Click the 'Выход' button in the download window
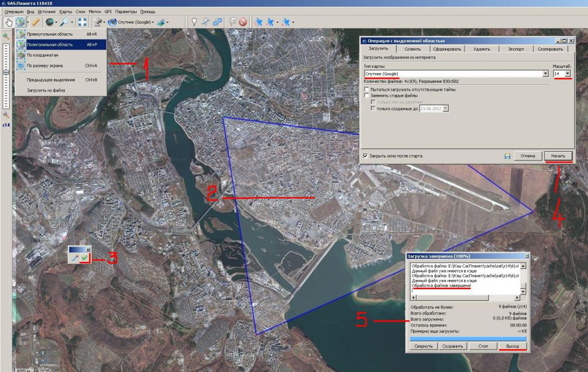The width and height of the screenshot is (588, 372). click(x=512, y=346)
